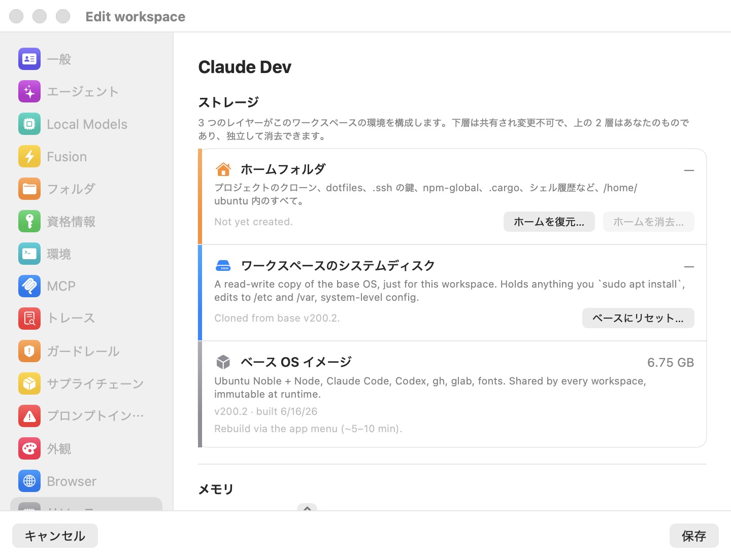
Task: Switch to エージェント sidebar tab
Action: (x=86, y=91)
